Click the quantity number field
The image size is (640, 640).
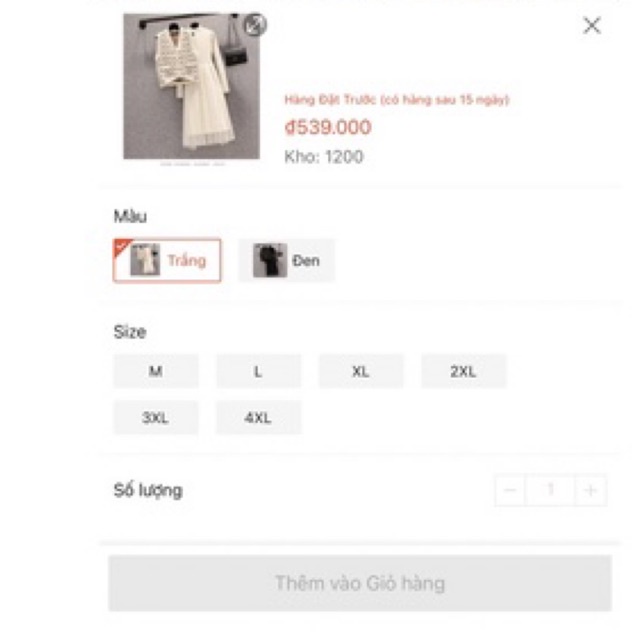click(x=550, y=490)
